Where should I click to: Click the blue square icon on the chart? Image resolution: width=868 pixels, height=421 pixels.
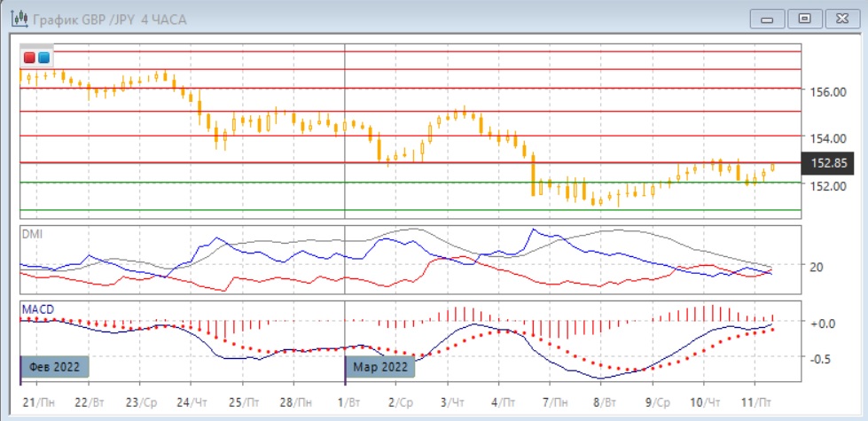pyautogui.click(x=43, y=58)
